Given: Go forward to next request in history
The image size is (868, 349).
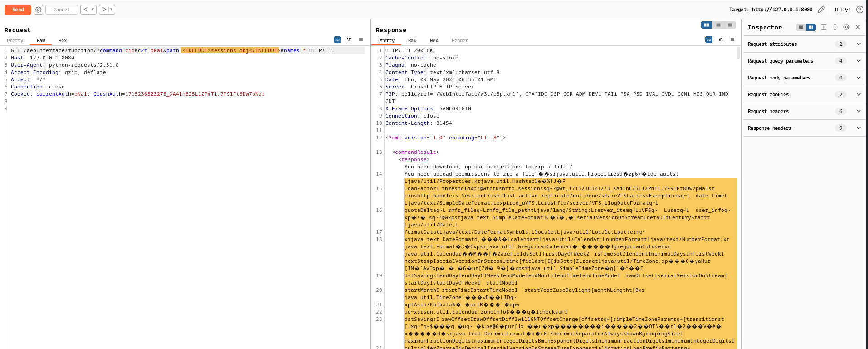Looking at the screenshot, I should [x=104, y=10].
